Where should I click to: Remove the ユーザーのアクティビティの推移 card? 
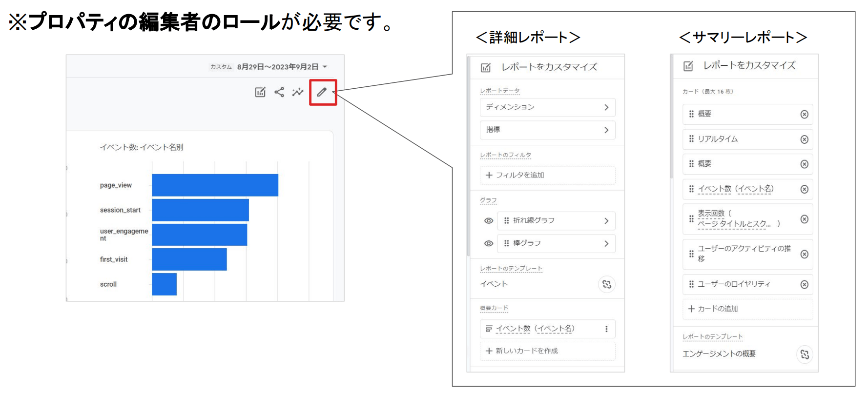pos(805,254)
